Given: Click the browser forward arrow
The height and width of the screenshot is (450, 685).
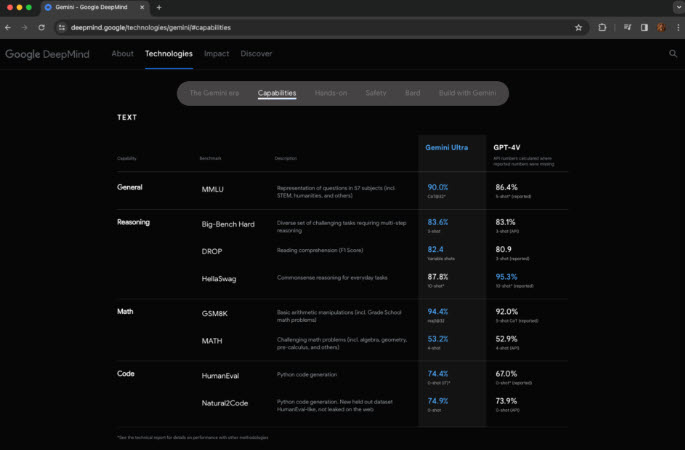Looking at the screenshot, I should click(x=24, y=28).
